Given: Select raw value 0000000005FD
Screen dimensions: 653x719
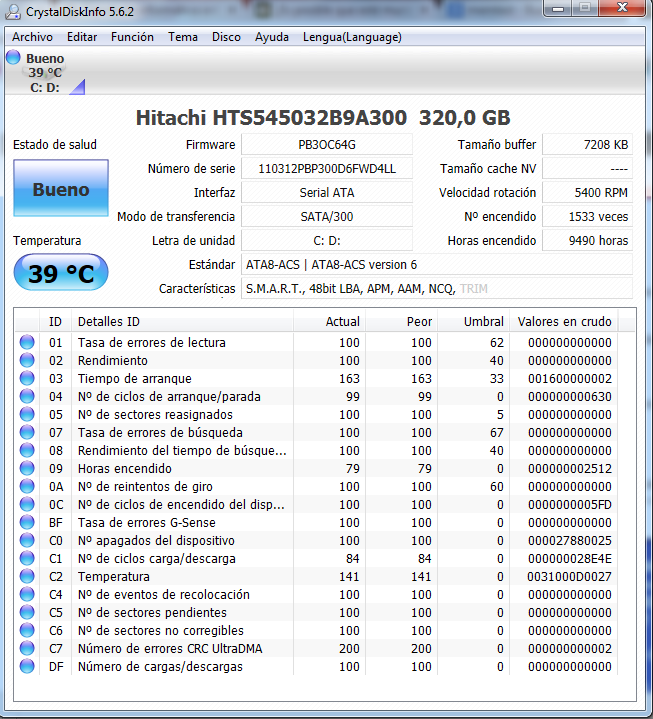Looking at the screenshot, I should tap(570, 504).
